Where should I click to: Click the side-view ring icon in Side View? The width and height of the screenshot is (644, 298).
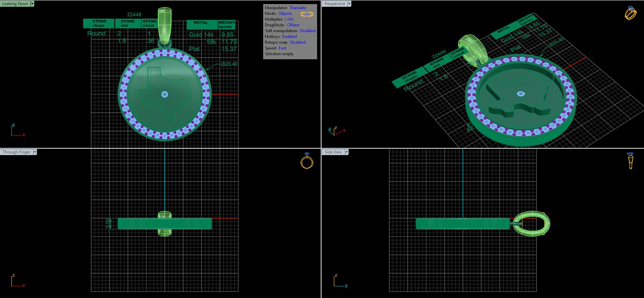630,161
